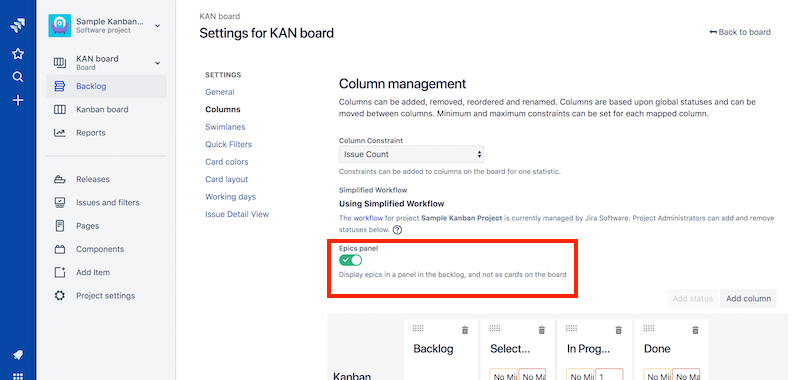
Task: Go Back to board link
Action: point(740,32)
